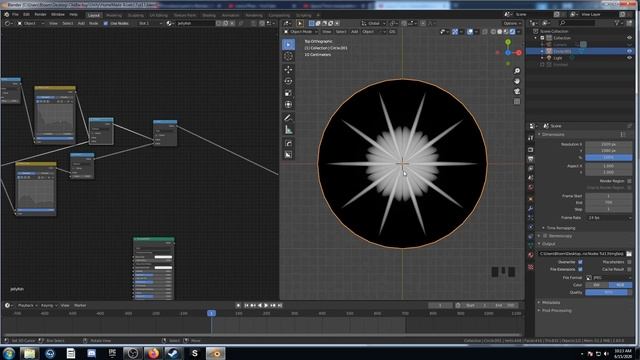Open the View Layer properties tab icon
The height and width of the screenshot is (360, 640).
tap(531, 169)
